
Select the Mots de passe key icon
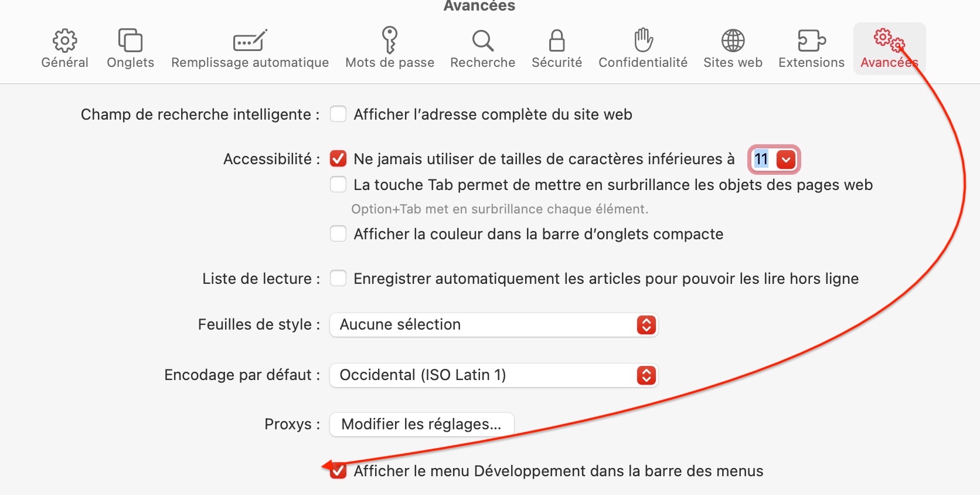pyautogui.click(x=390, y=40)
